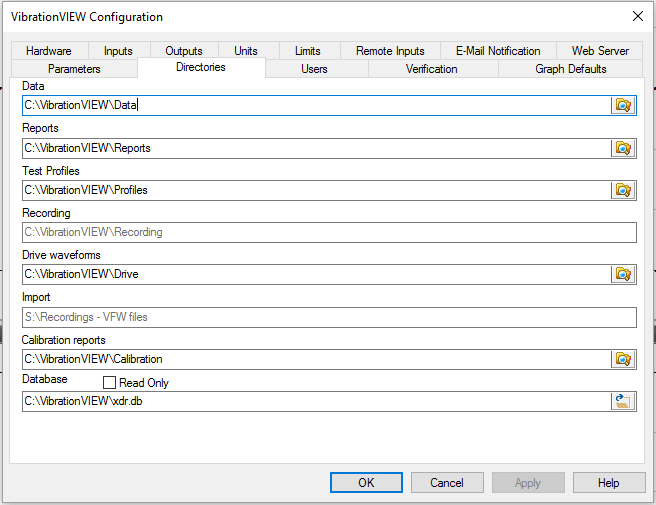656x505 pixels.
Task: Switch to the Web Server tab
Action: [600, 51]
